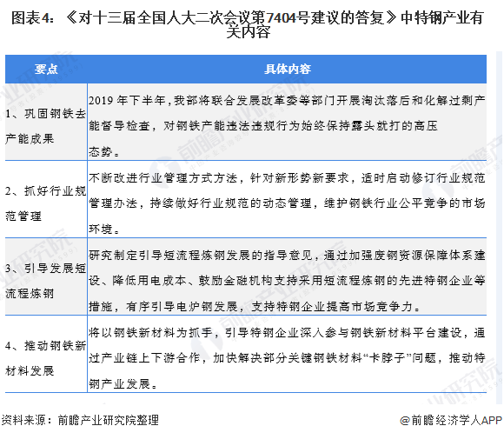Click the title text 关内容
This screenshot has height=426, width=504.
248,32
